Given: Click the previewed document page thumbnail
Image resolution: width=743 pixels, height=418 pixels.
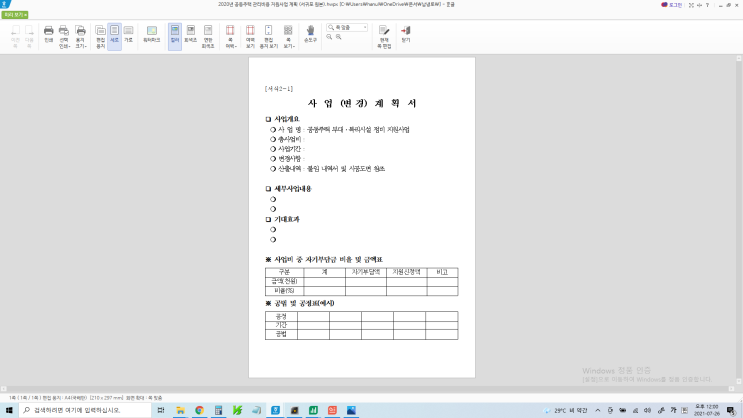Looking at the screenshot, I should [362, 218].
